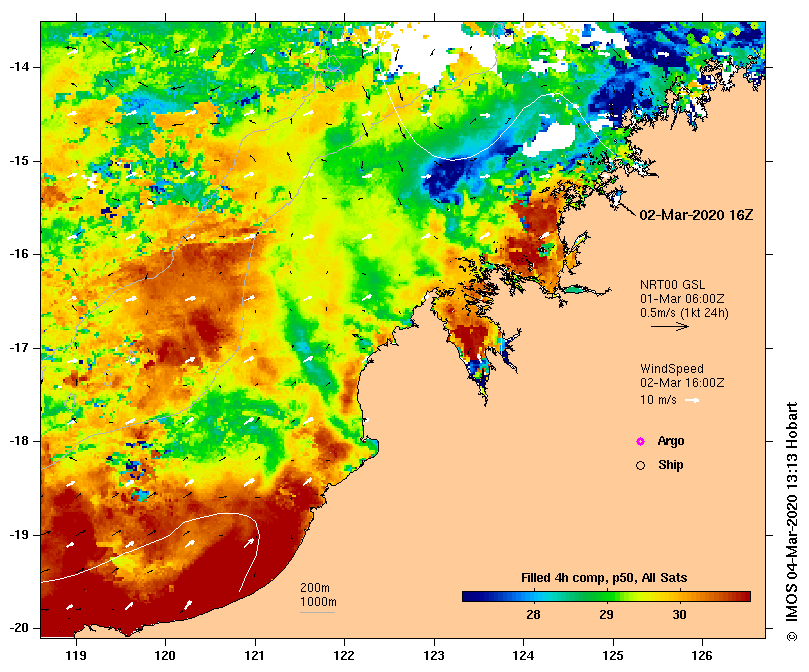Screen dimensions: 809x672
Task: Click the 122 longitude axis label
Action: coord(345,656)
